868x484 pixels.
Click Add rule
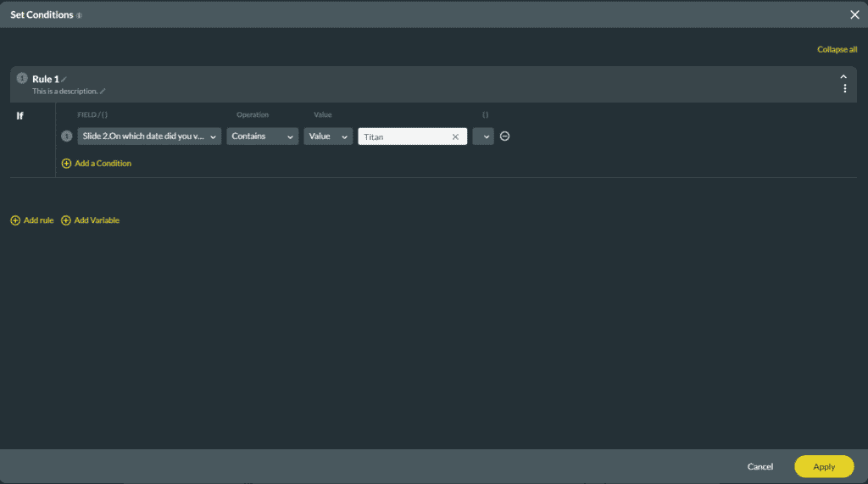tap(32, 220)
